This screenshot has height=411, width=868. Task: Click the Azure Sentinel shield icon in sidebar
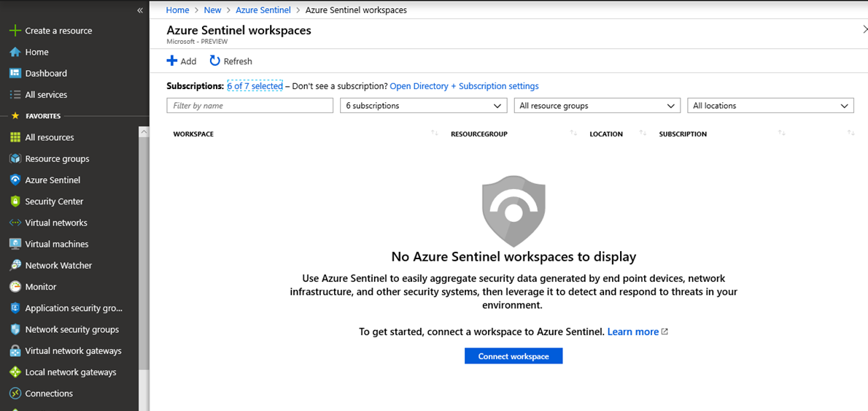pos(15,180)
